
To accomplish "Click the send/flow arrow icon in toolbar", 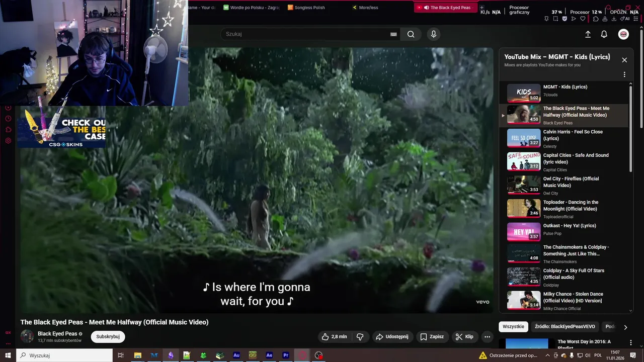I will pos(574,19).
